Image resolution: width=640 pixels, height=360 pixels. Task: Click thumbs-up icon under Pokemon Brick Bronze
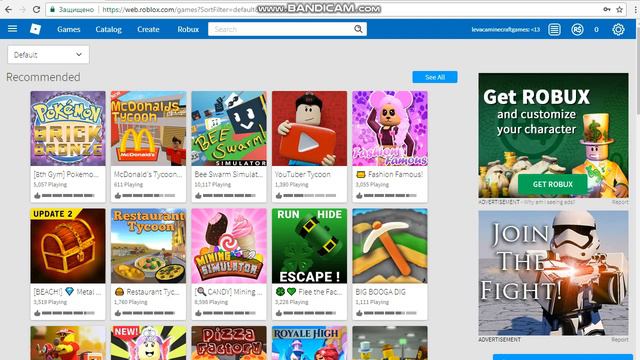(37, 196)
